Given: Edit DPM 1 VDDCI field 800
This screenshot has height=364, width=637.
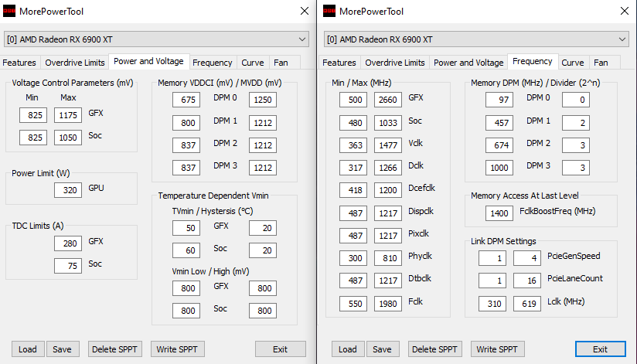Looking at the screenshot, I should (186, 123).
